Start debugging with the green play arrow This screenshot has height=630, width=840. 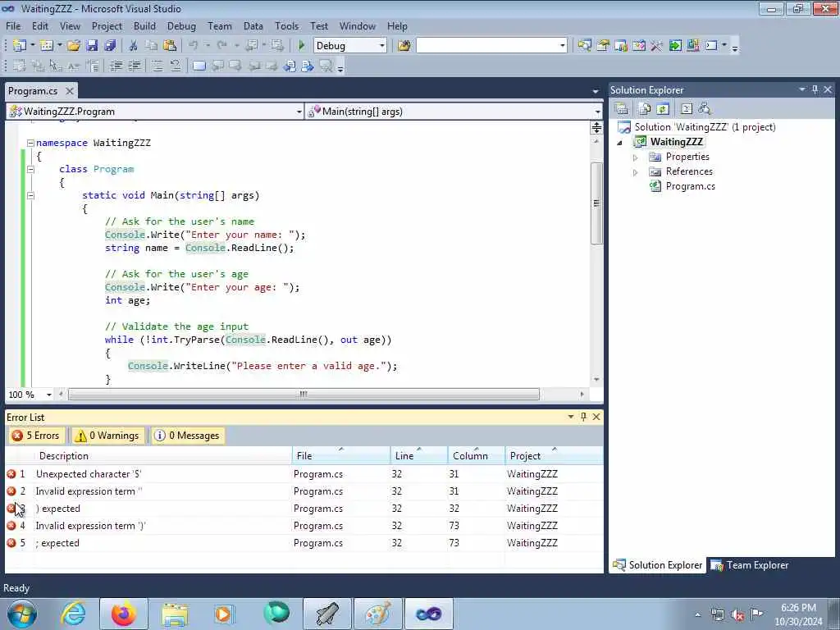(302, 46)
